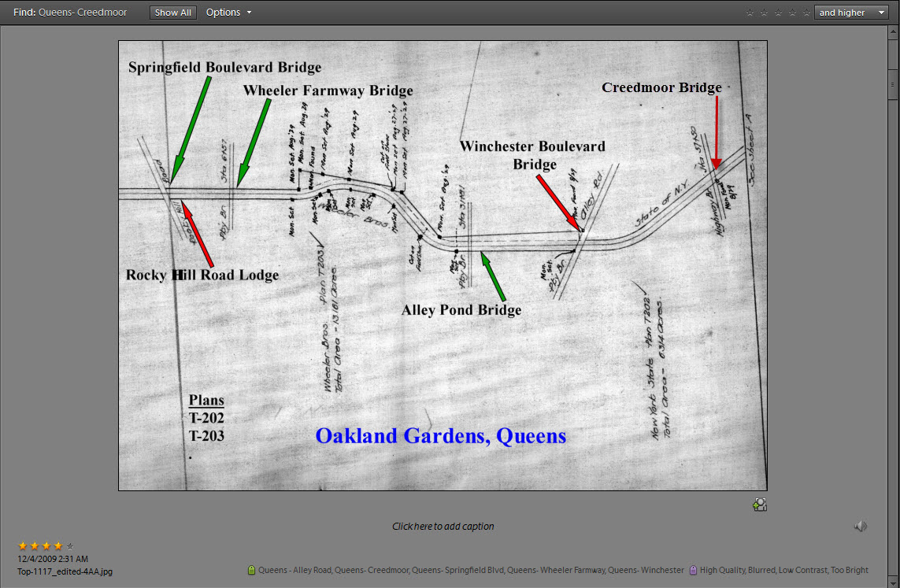Click the file name Top-1117_edited-4AA.jpg
The width and height of the screenshot is (900, 588).
(65, 571)
